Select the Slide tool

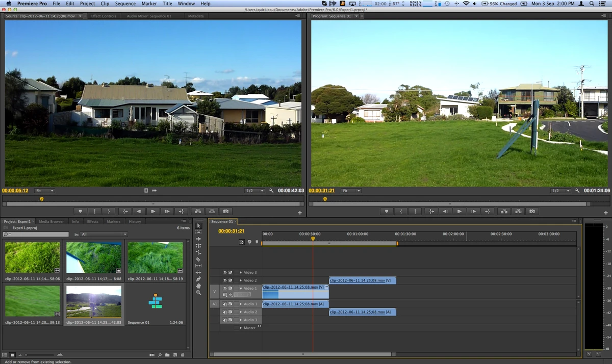click(x=198, y=272)
